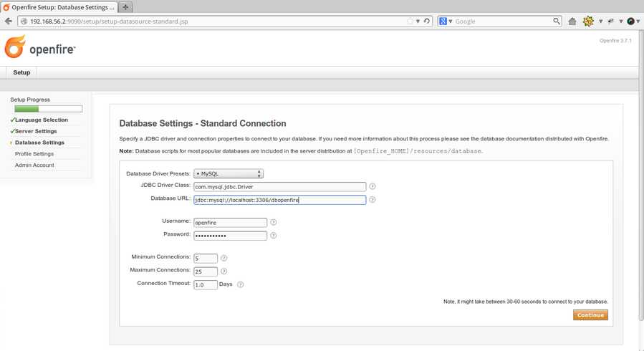Viewport: 644px width, 351px height.
Task: Open the Database Driver Presets MySQL dropdown
Action: 229,173
